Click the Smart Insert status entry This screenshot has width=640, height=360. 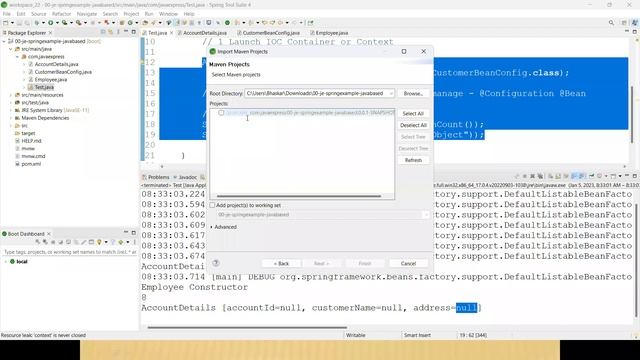tap(417, 335)
